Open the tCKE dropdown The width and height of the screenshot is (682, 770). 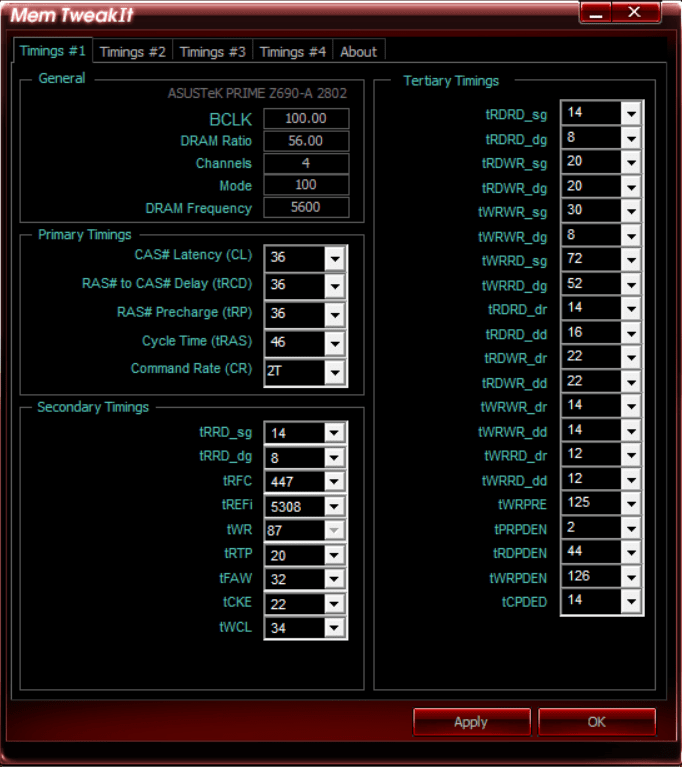[334, 605]
